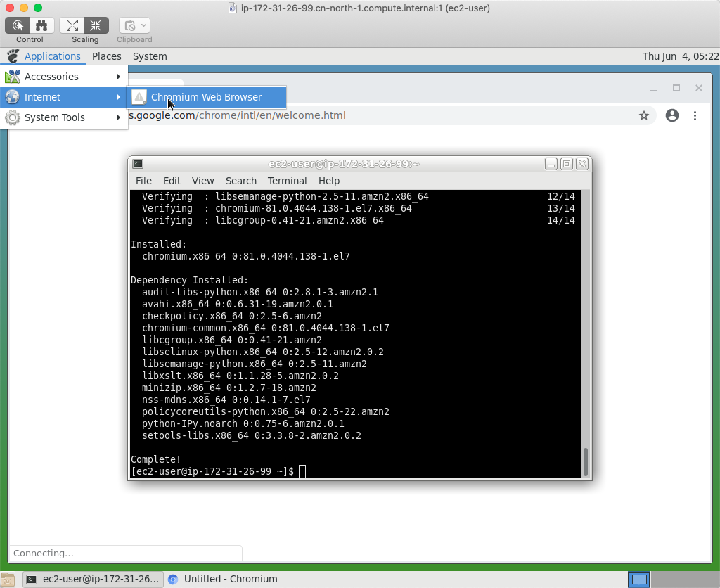This screenshot has width=720, height=588.
Task: Click the GNOME foot logo icon
Action: pyautogui.click(x=13, y=56)
